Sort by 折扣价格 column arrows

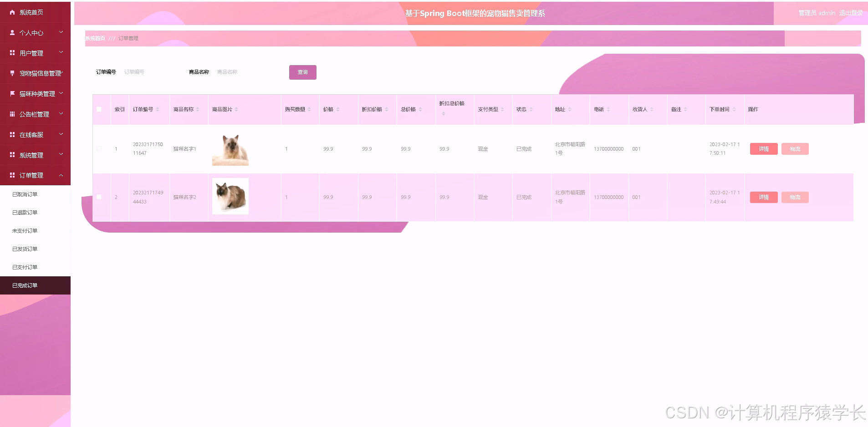[387, 109]
